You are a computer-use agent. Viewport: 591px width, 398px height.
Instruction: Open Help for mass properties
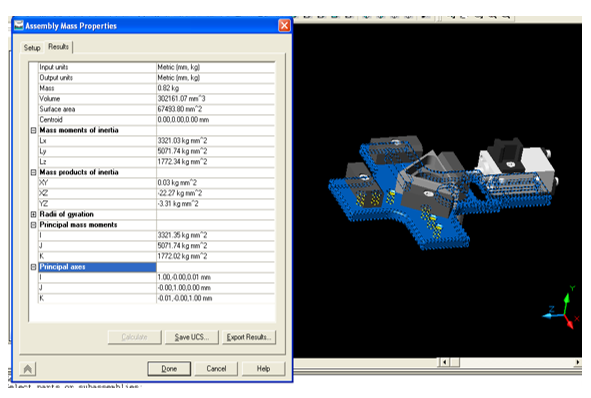coord(263,369)
